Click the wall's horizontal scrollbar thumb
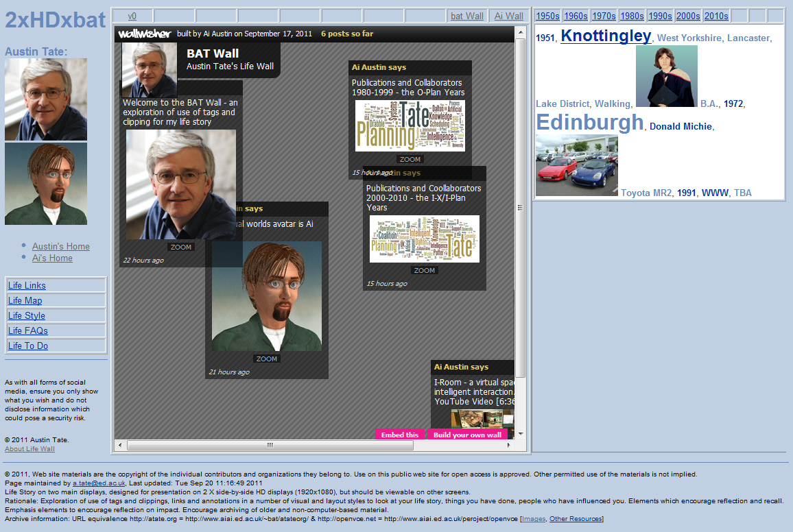The image size is (793, 532). [270, 446]
